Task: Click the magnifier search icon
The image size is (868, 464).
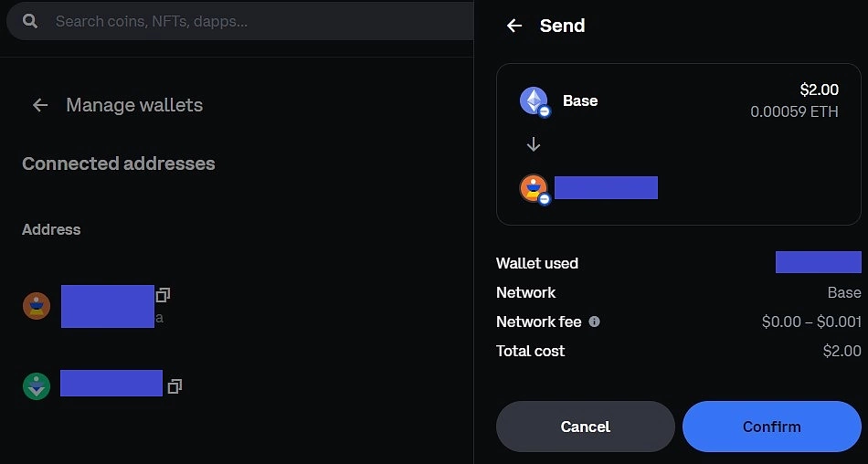Action: click(30, 22)
